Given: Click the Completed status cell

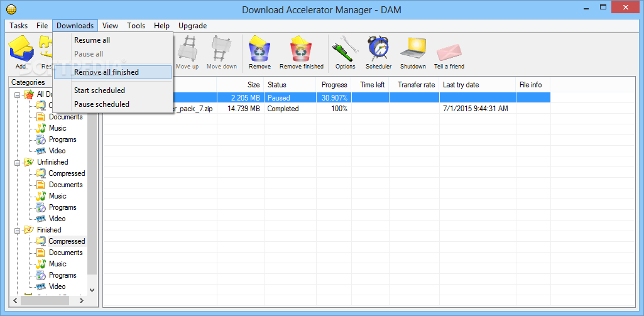Looking at the screenshot, I should (x=290, y=109).
